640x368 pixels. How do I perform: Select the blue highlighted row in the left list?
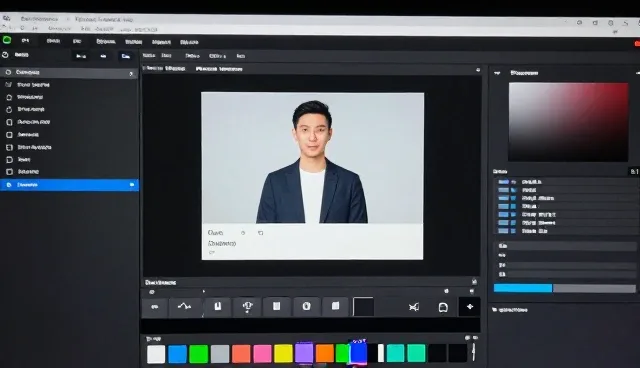(x=69, y=185)
